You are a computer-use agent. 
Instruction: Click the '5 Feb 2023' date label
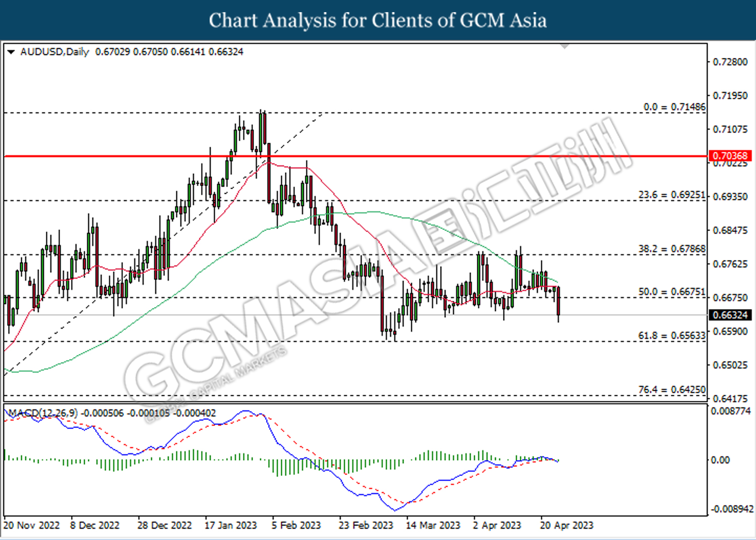click(296, 525)
